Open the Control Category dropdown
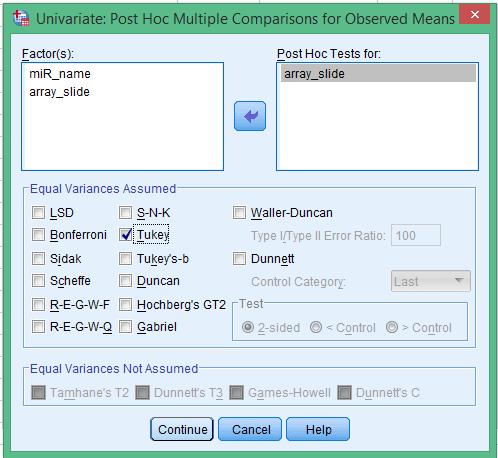This screenshot has height=458, width=498. pos(430,281)
